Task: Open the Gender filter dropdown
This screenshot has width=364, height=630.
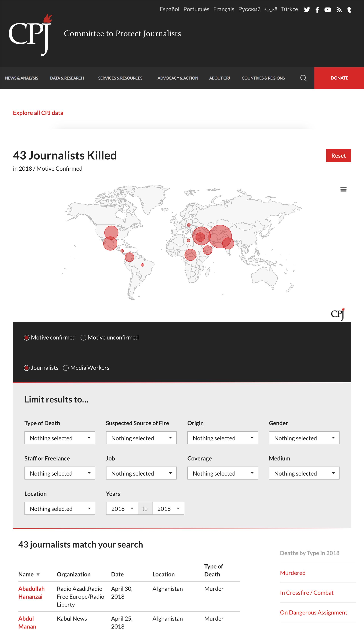Action: pyautogui.click(x=304, y=438)
